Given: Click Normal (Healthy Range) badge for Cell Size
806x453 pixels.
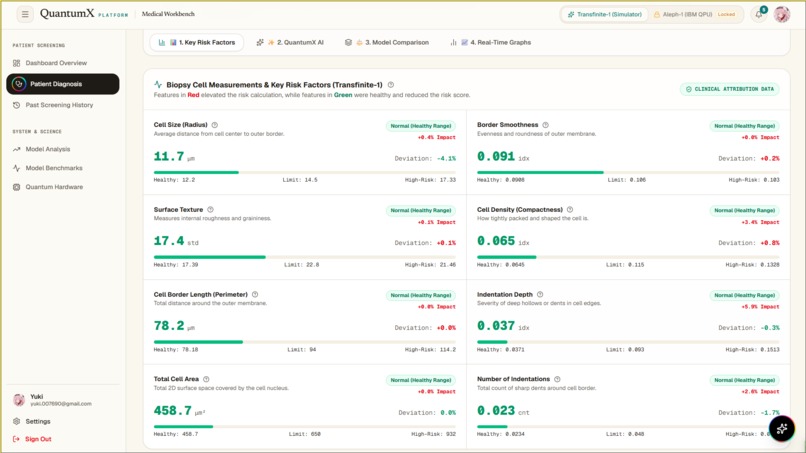Looking at the screenshot, I should click(420, 126).
